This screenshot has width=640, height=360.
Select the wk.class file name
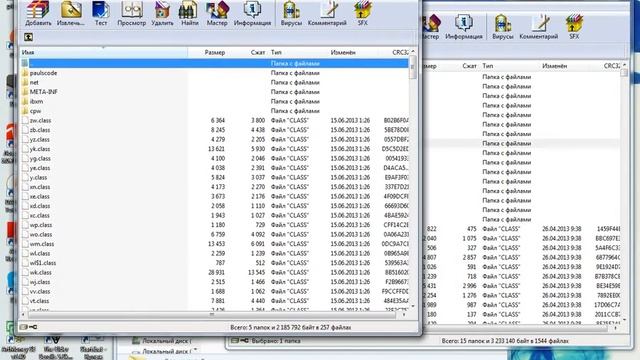tap(40, 272)
